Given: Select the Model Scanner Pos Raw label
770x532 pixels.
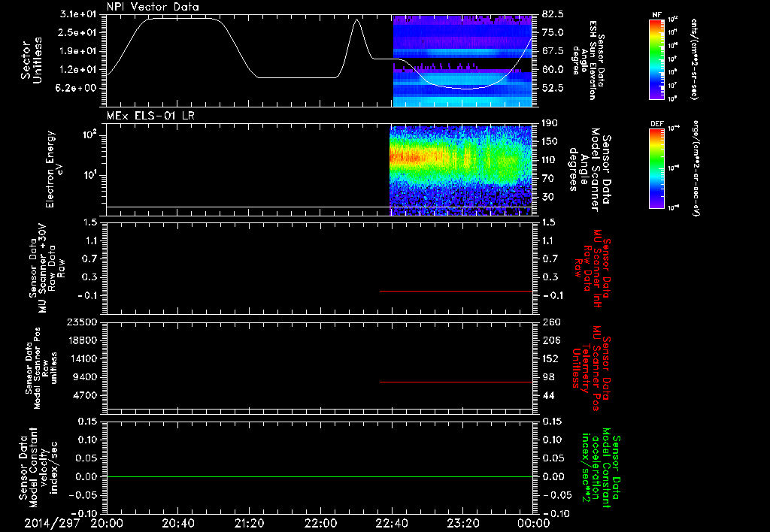Looking at the screenshot, I should 42,368.
